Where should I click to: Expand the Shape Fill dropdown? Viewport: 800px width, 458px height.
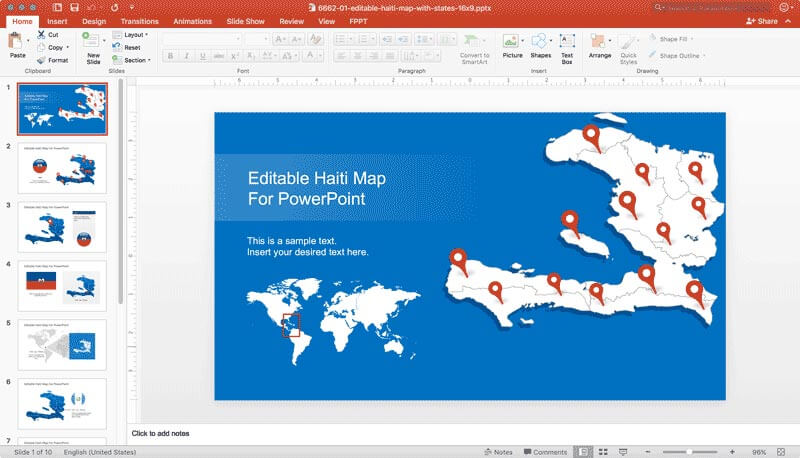tap(671, 39)
